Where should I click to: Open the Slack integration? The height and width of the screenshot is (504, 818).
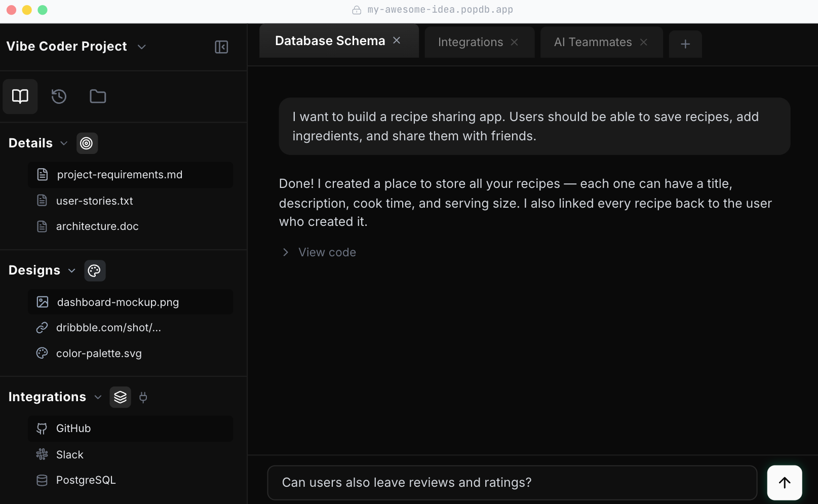(x=69, y=454)
